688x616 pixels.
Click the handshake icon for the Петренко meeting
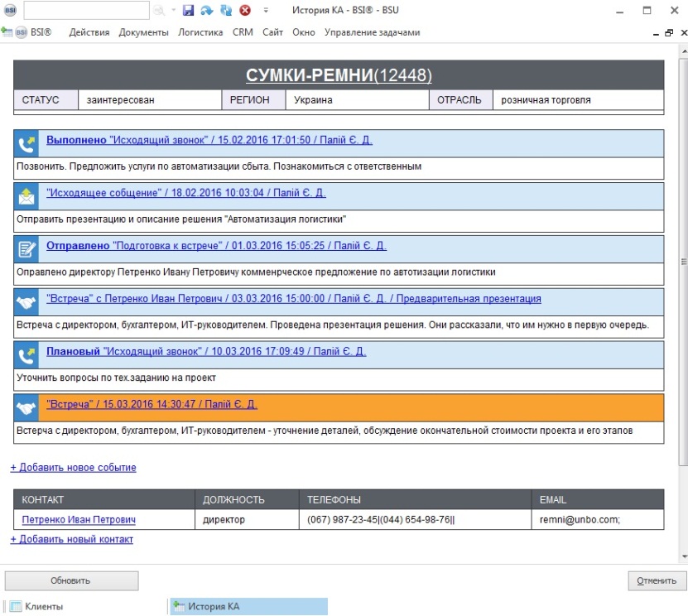26,301
